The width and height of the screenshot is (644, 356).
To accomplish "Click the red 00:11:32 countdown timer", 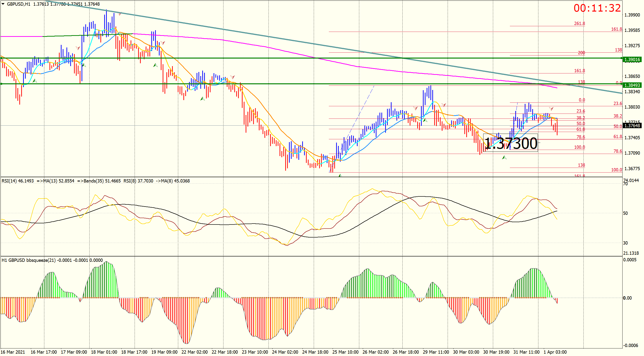I will (x=597, y=8).
